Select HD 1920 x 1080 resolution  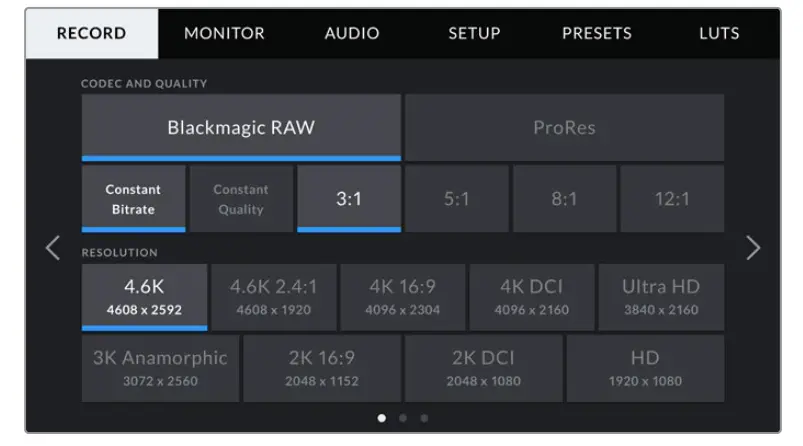(645, 369)
